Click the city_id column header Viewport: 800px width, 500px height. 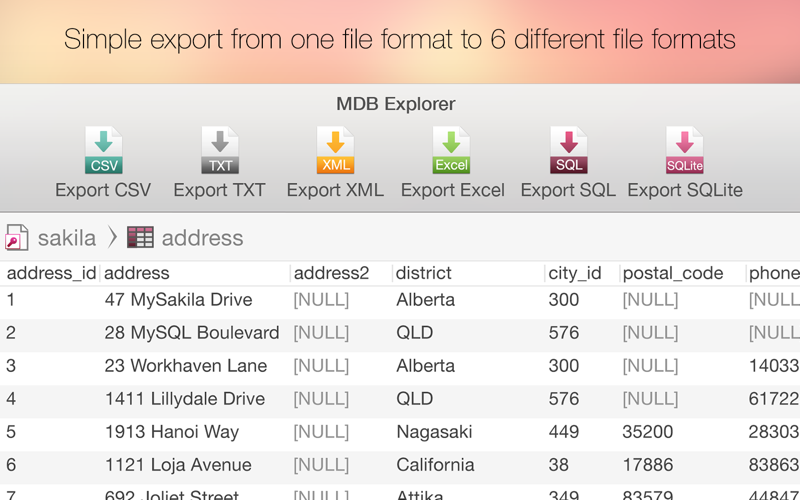click(x=575, y=273)
